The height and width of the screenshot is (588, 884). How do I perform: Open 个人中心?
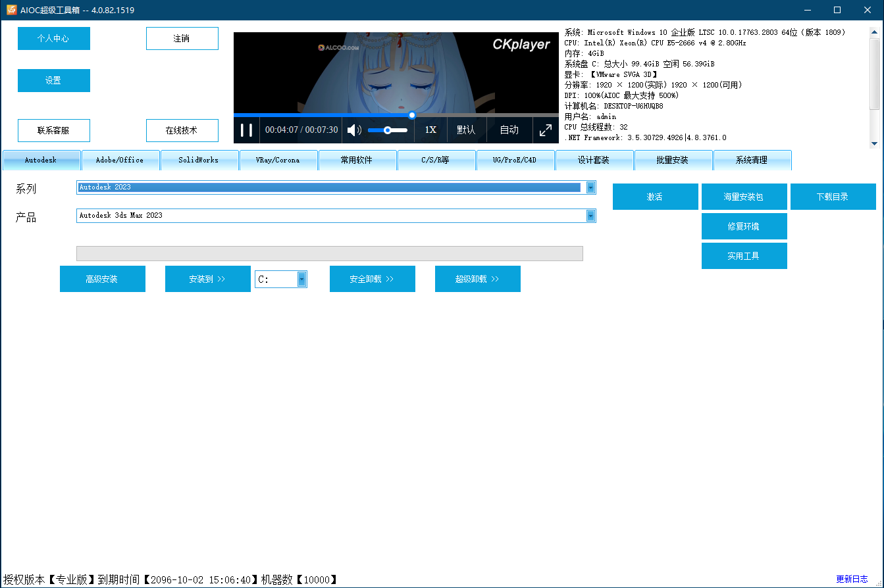pyautogui.click(x=54, y=38)
